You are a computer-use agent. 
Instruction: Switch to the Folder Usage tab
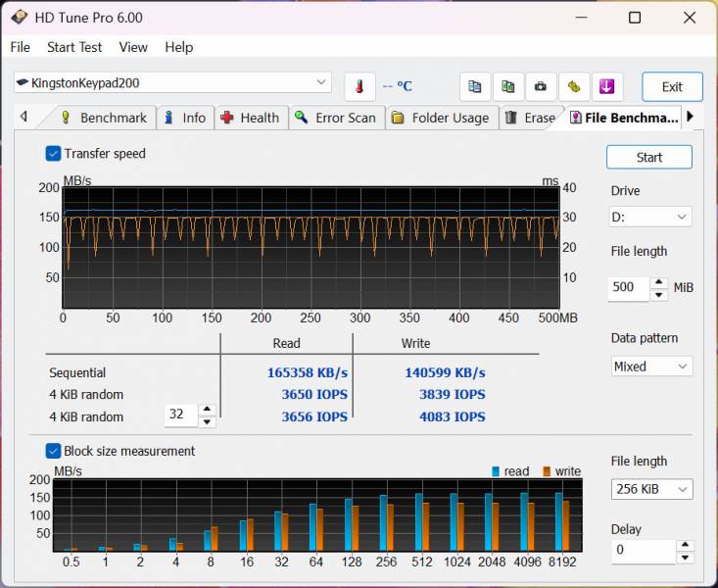442,118
